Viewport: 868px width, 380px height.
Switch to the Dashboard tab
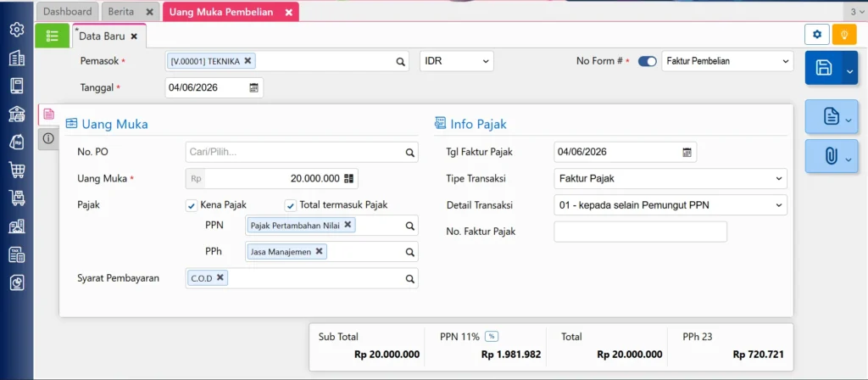pos(68,12)
